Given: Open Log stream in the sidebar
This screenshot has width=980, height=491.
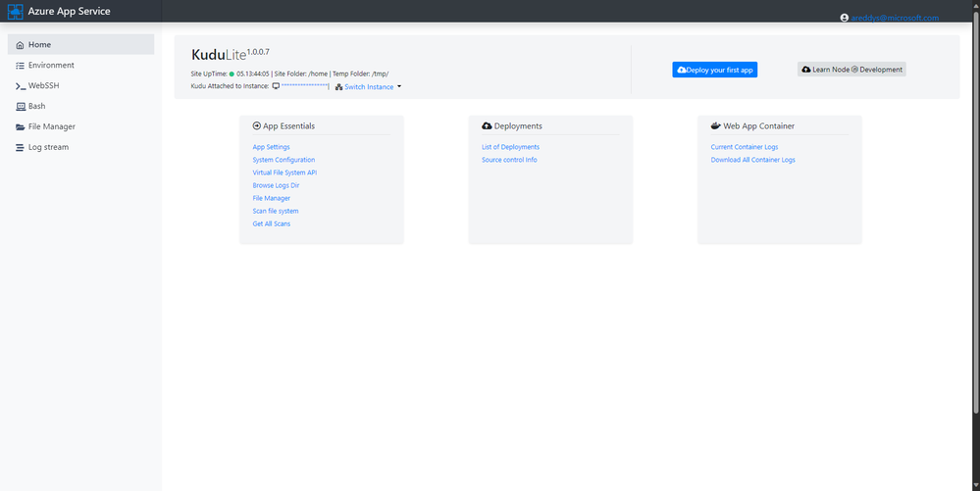Looking at the screenshot, I should [81, 147].
